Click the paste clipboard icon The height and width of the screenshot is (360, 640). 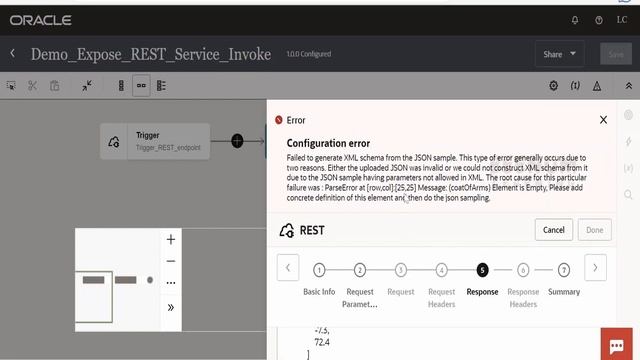click(x=55, y=86)
